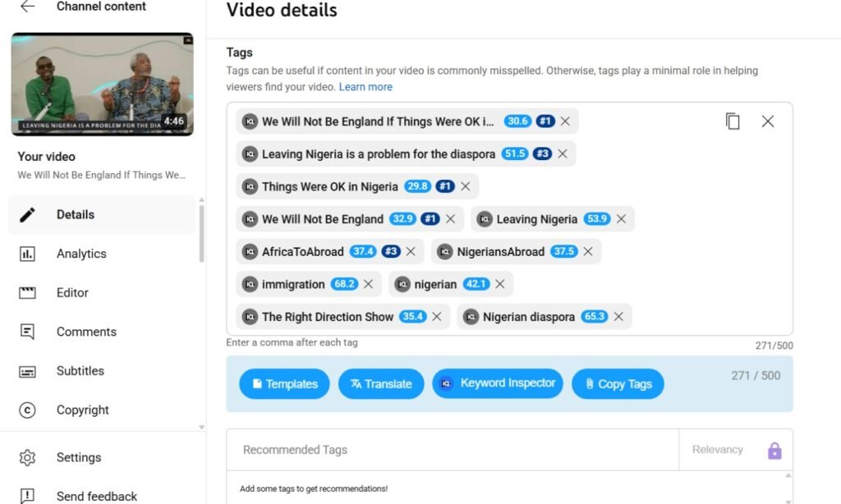Delete the 'Nigerian diaspora' tag
Screen dimensions: 841x504
point(618,317)
